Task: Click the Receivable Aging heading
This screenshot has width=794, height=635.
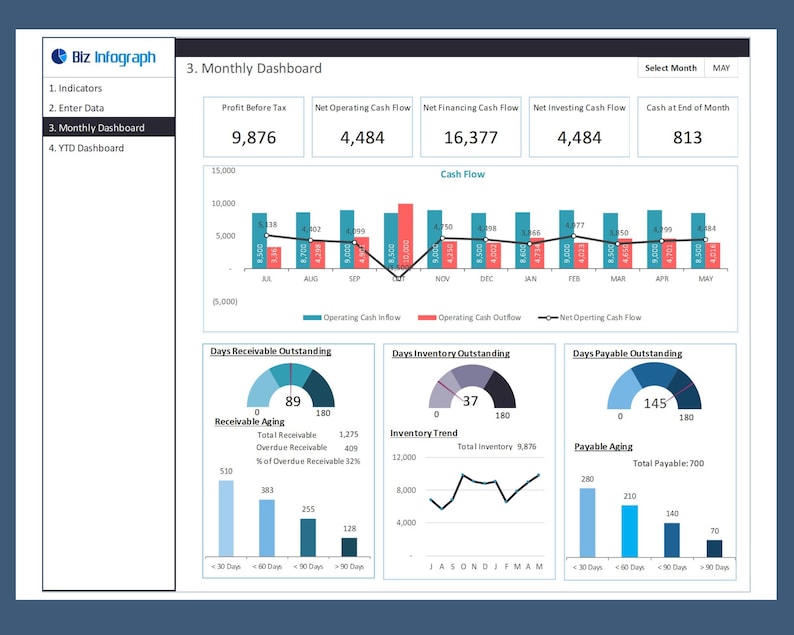Action: click(249, 421)
